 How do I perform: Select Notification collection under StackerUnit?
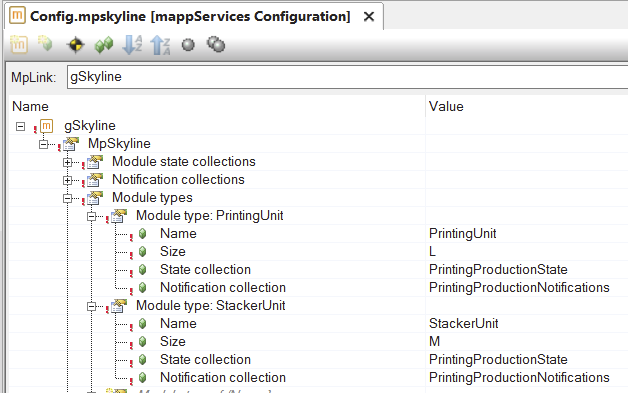pyautogui.click(x=223, y=378)
